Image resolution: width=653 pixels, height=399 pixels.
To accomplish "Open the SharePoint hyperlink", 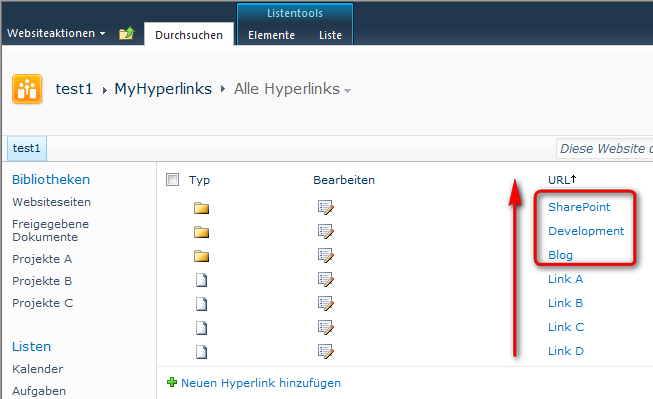I will point(579,207).
